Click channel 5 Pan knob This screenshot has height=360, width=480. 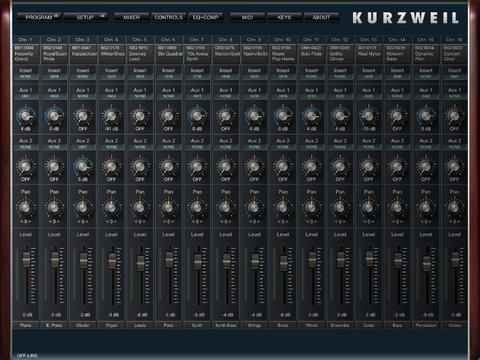[x=140, y=207]
